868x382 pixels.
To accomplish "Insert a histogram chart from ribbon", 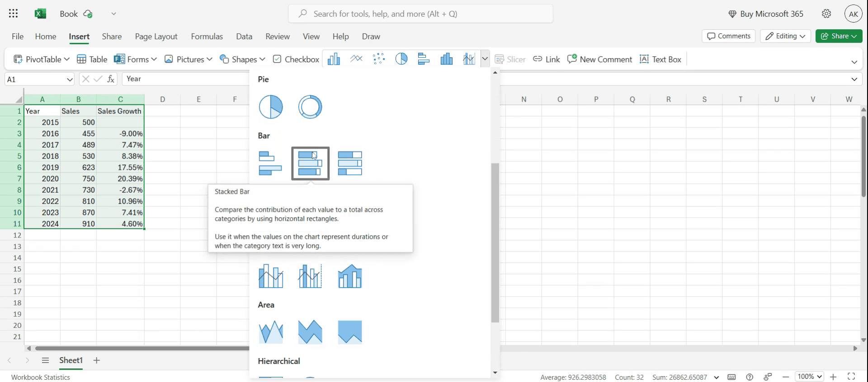I will point(446,59).
